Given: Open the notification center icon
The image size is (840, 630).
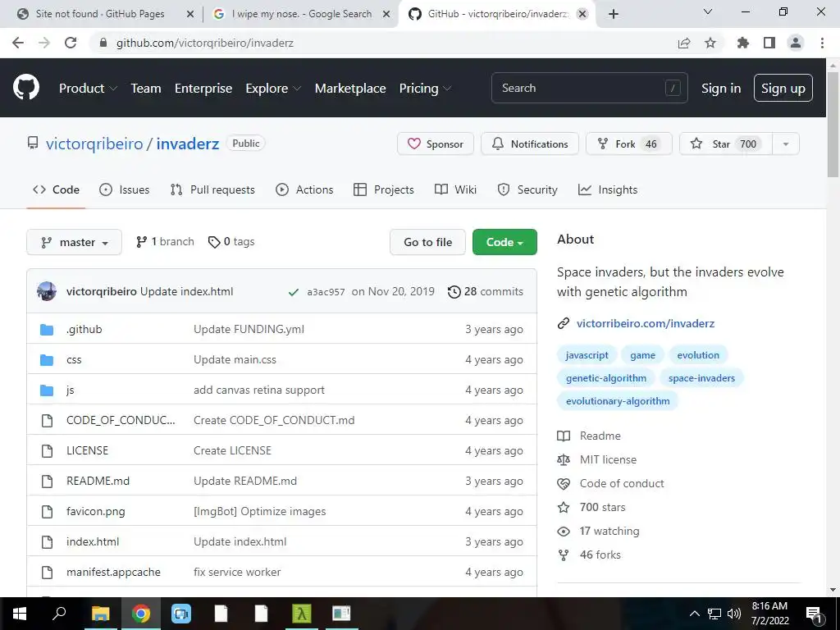Looking at the screenshot, I should (x=814, y=614).
